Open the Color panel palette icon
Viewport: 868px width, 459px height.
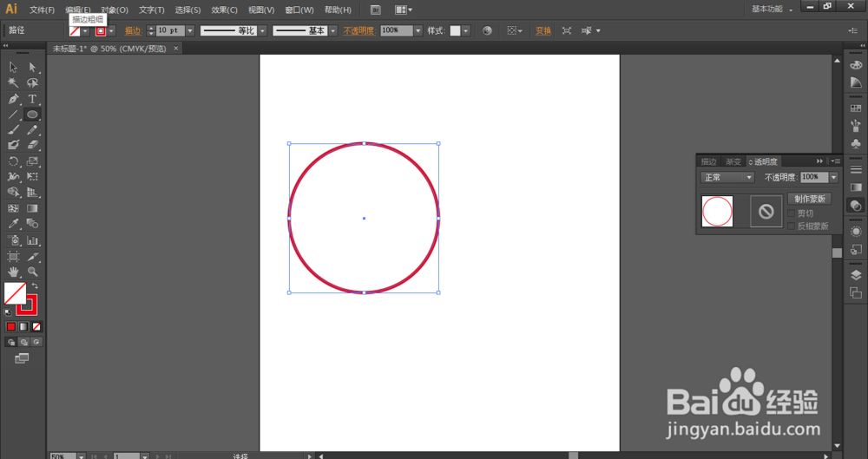point(856,65)
